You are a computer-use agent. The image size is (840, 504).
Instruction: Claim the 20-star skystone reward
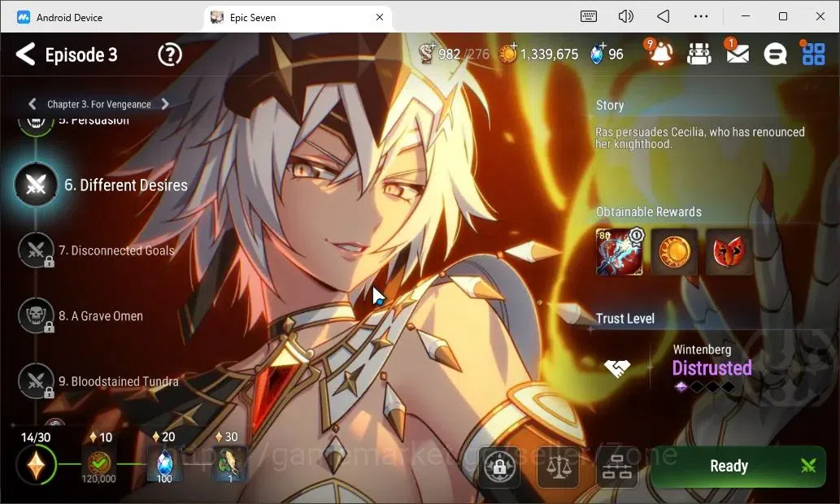[164, 464]
